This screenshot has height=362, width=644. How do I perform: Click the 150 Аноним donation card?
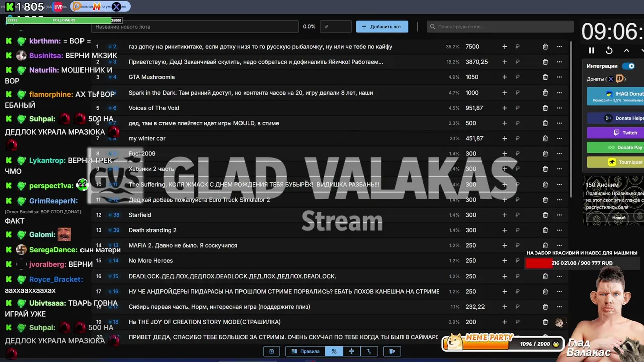613,201
